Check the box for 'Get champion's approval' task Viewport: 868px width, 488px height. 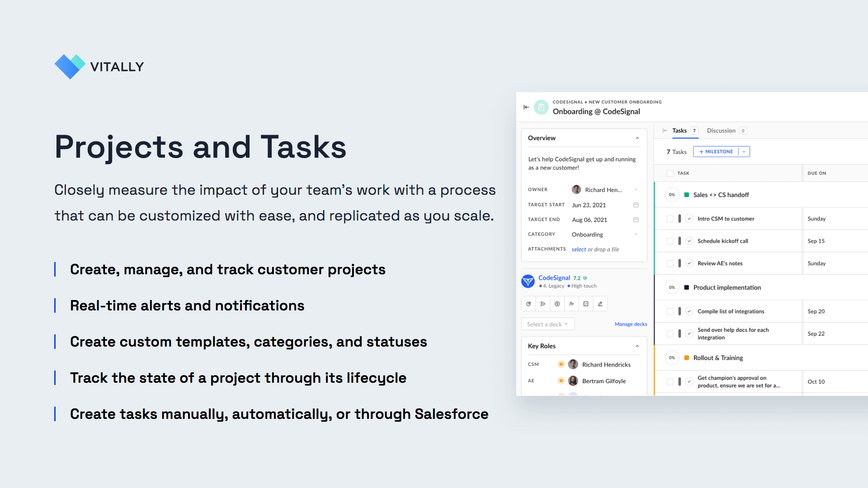click(670, 382)
